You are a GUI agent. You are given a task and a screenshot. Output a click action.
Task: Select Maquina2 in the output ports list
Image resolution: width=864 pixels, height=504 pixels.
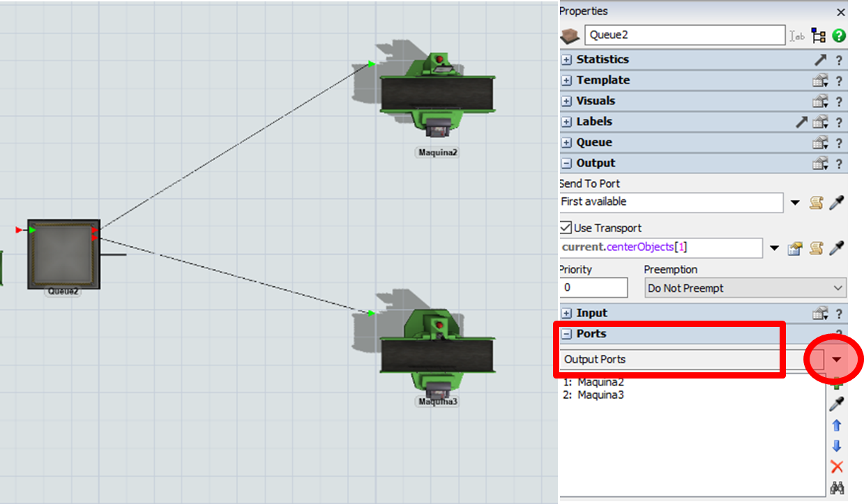[x=600, y=383]
